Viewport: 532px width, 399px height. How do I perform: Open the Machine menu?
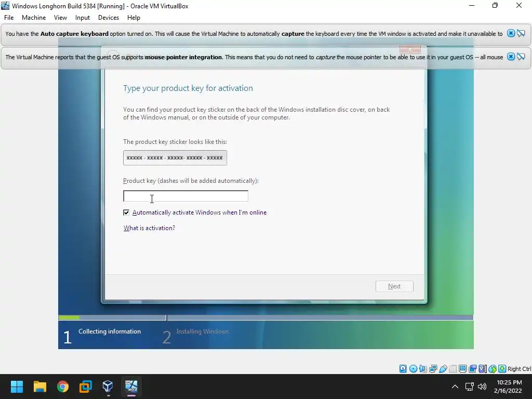34,18
